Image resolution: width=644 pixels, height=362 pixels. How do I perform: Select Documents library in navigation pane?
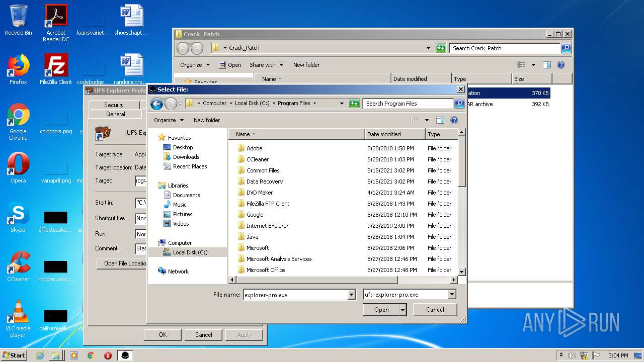coord(186,195)
